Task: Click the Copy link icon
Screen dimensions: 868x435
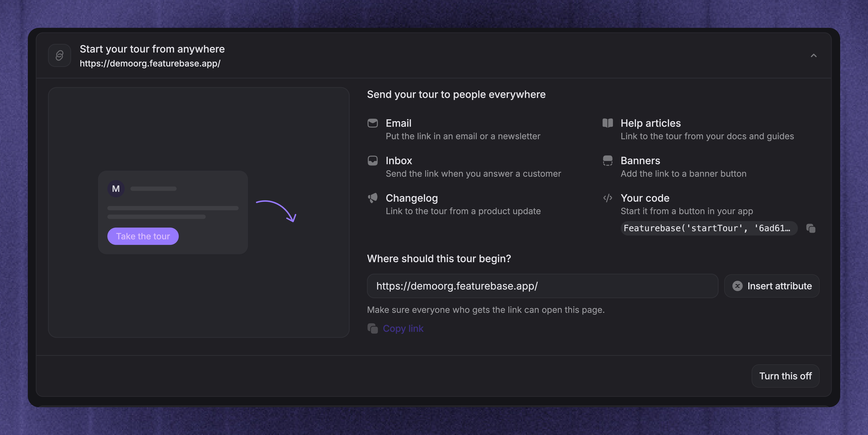Action: [372, 328]
